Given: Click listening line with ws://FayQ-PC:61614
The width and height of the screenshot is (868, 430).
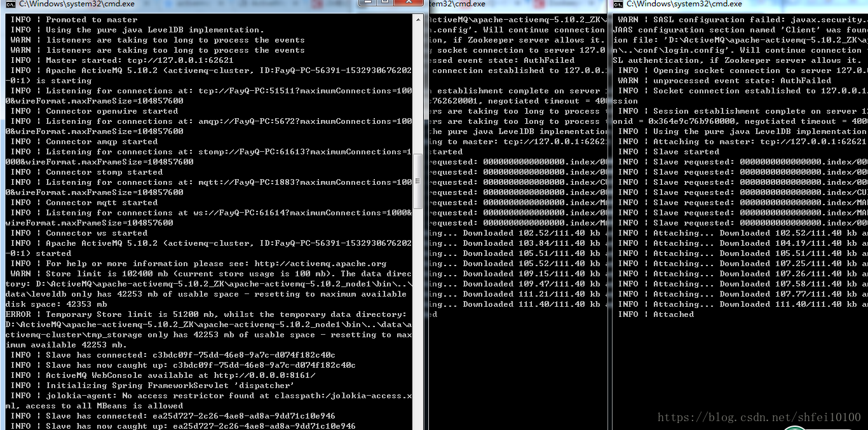Looking at the screenshot, I should click(208, 218).
